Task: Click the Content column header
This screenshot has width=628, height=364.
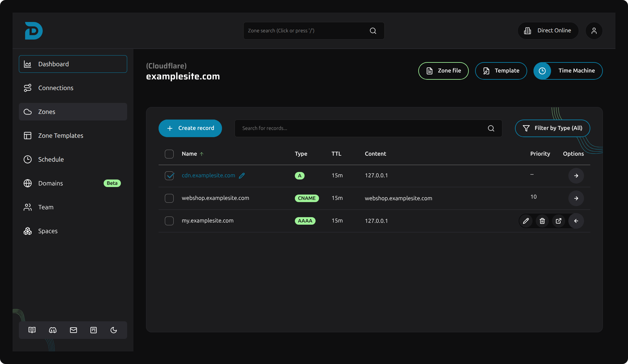Action: pos(375,154)
